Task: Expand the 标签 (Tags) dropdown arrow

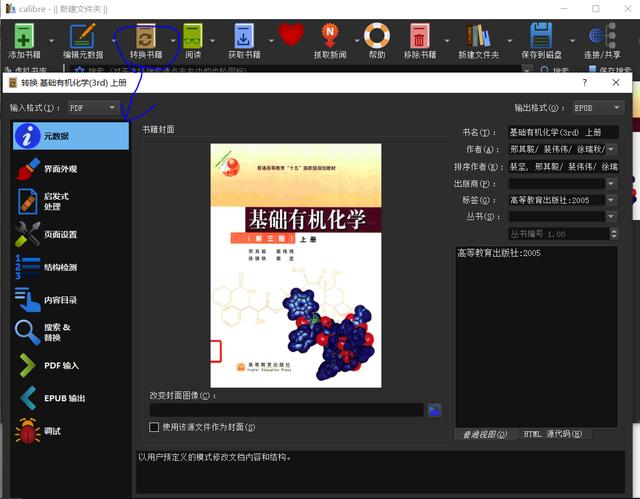Action: click(x=611, y=200)
